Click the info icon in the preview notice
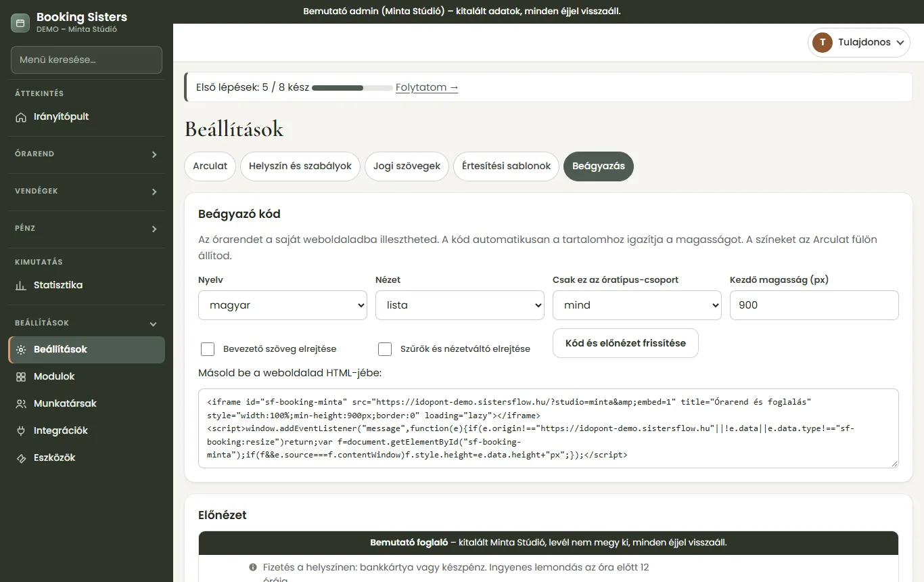 pyautogui.click(x=253, y=567)
